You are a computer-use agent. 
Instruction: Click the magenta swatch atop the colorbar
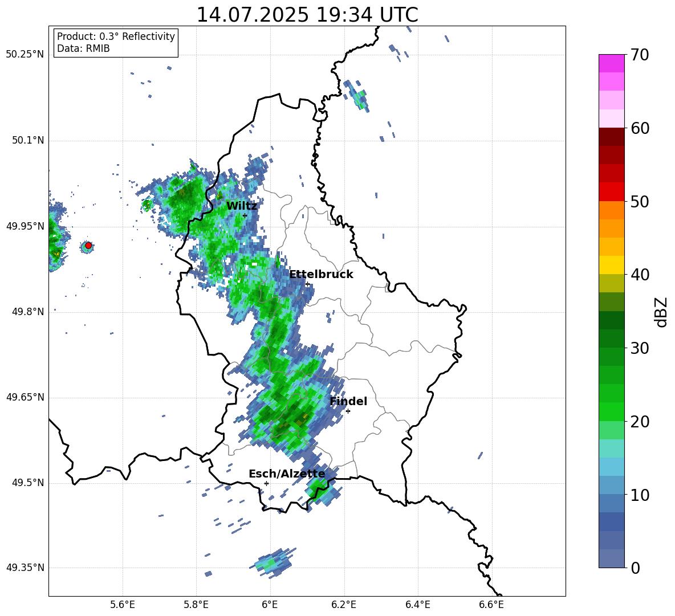pyautogui.click(x=611, y=63)
